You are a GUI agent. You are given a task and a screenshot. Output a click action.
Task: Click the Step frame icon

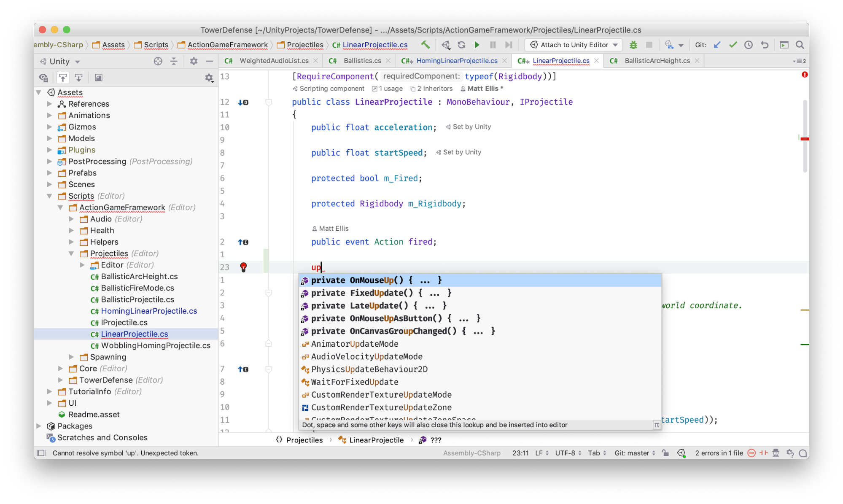509,45
